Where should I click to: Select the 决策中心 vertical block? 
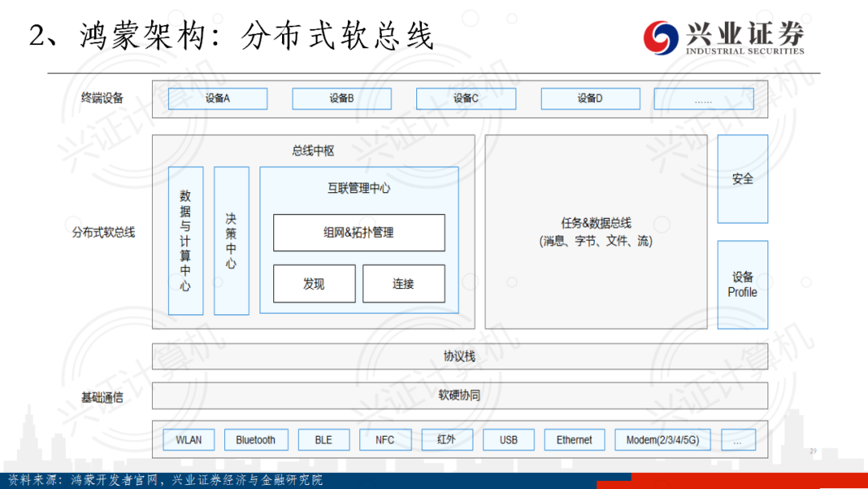click(231, 240)
